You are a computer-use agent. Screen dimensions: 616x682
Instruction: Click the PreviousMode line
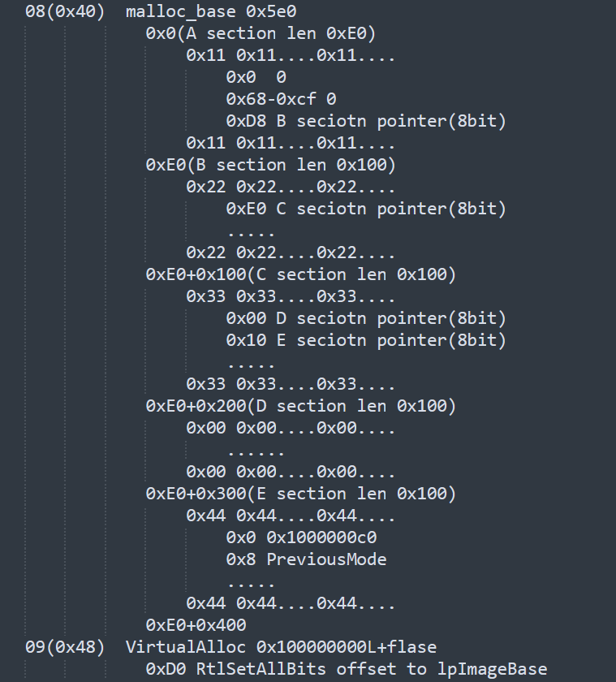tap(306, 559)
